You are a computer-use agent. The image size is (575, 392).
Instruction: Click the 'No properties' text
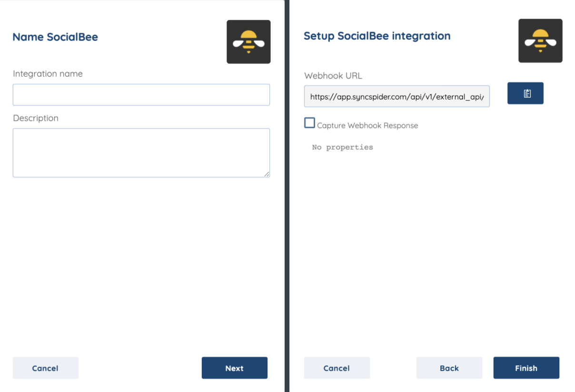(x=343, y=147)
